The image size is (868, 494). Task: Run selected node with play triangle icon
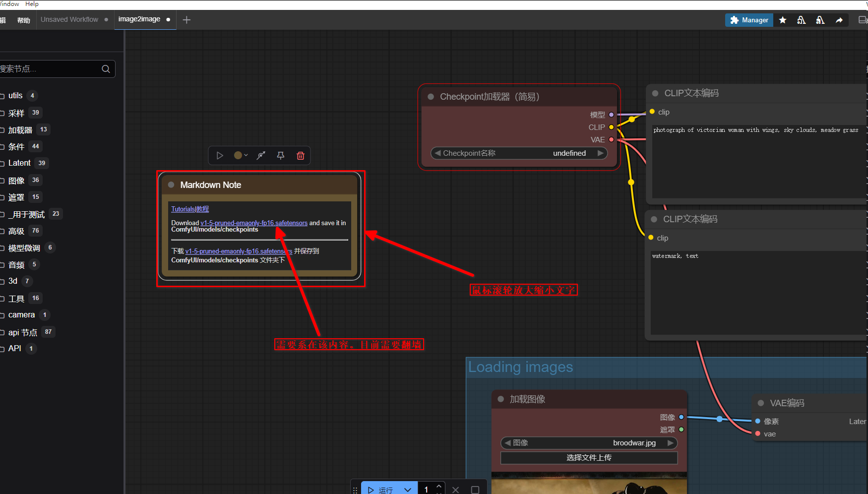pos(220,156)
